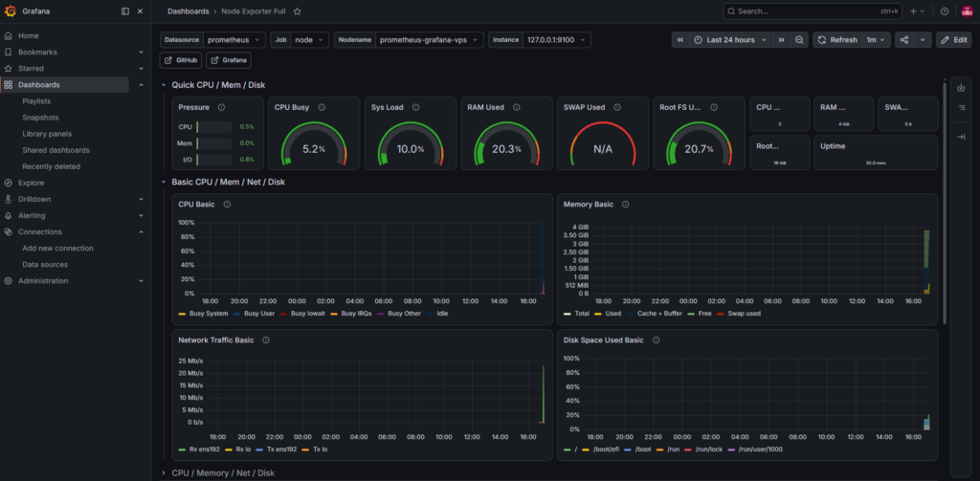Collapse the Quick CPU / Mem / Disk row
The height and width of the screenshot is (481, 980).
click(164, 85)
